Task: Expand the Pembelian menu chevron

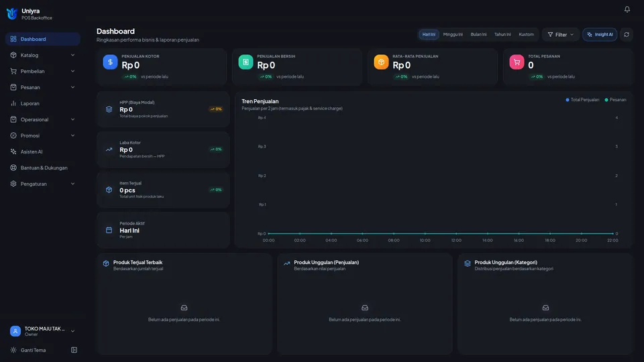Action: 72,71
